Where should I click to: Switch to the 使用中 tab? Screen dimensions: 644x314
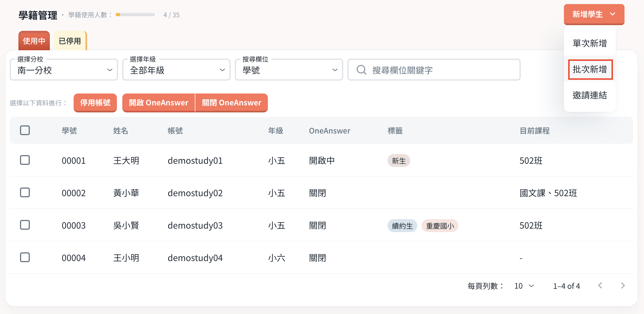coord(34,41)
